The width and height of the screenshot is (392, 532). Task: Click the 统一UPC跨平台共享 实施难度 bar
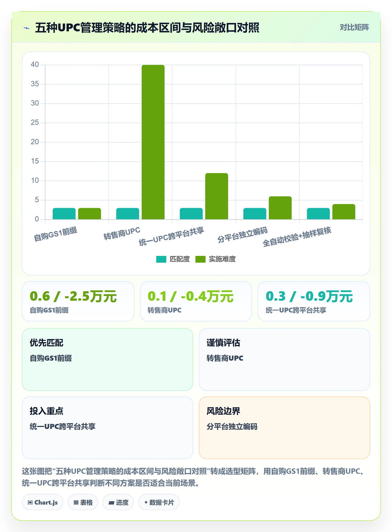click(217, 196)
